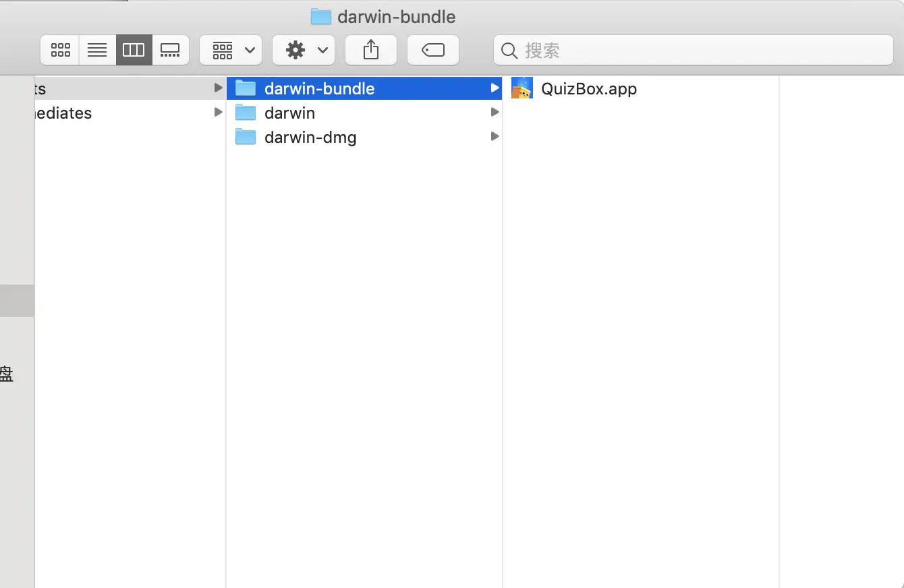Open the gear action menu
This screenshot has width=904, height=588.
point(304,50)
